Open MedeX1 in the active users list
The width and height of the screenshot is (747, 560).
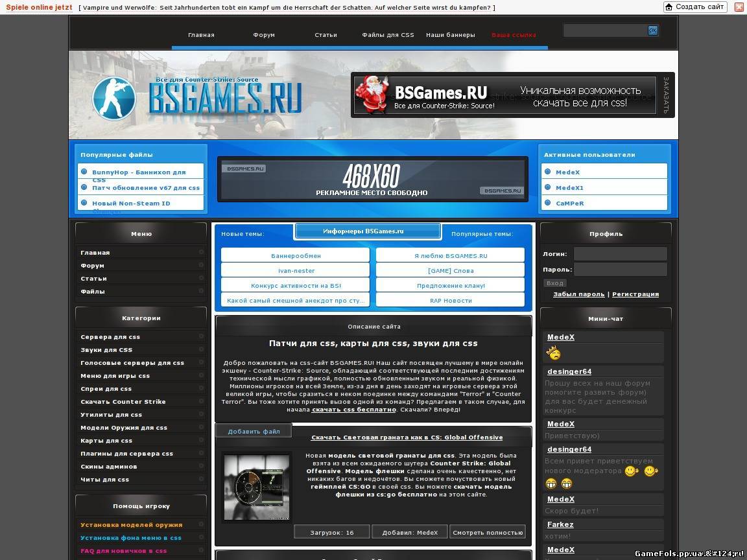pos(569,187)
